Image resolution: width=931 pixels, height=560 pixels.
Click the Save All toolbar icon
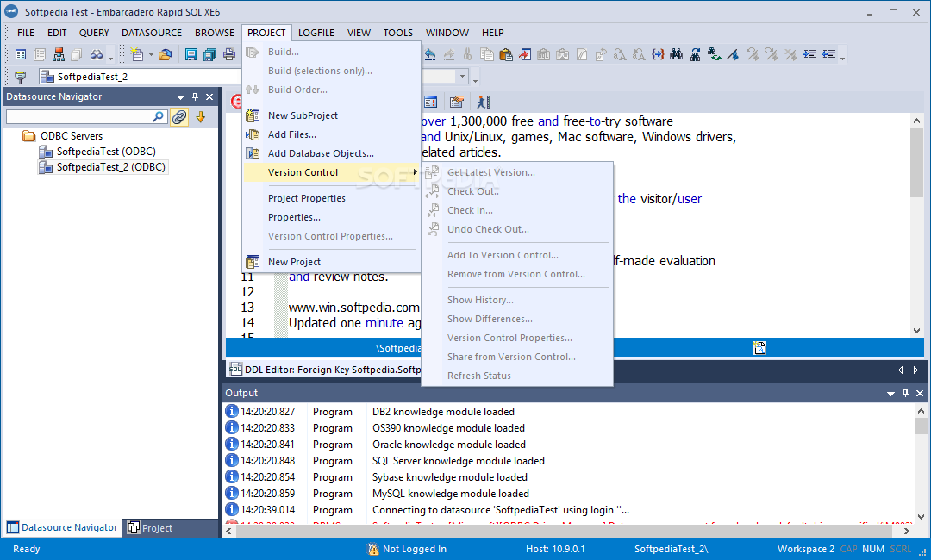(x=210, y=55)
